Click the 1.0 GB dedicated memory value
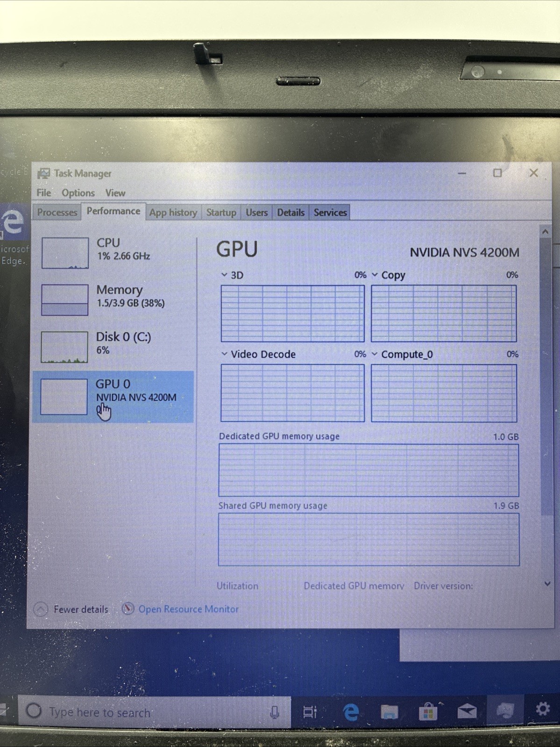This screenshot has width=560, height=747. click(x=506, y=437)
